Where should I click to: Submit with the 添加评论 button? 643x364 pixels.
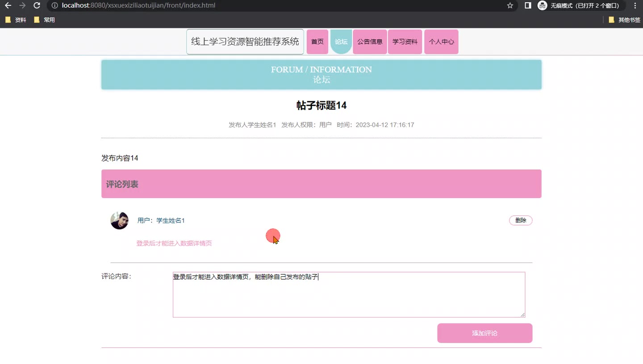(484, 333)
